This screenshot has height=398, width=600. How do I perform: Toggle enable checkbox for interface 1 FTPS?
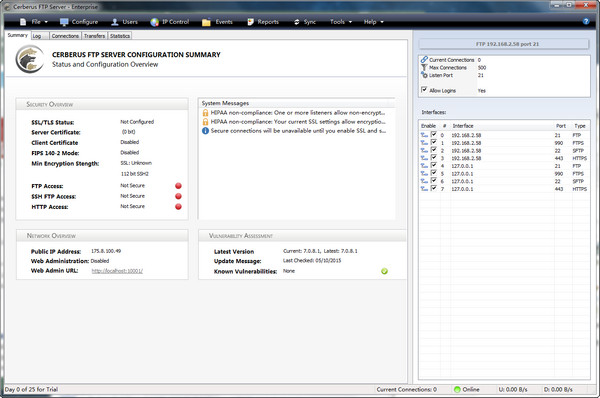(434, 142)
